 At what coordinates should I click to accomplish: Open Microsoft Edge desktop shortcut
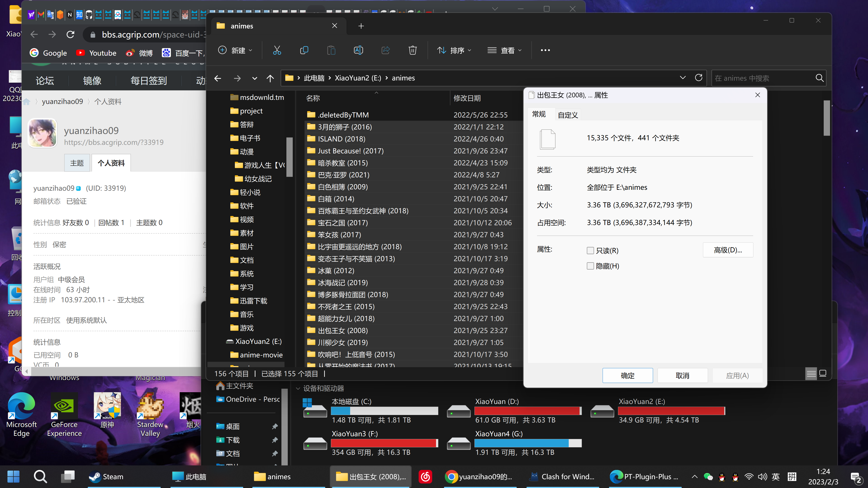21,415
